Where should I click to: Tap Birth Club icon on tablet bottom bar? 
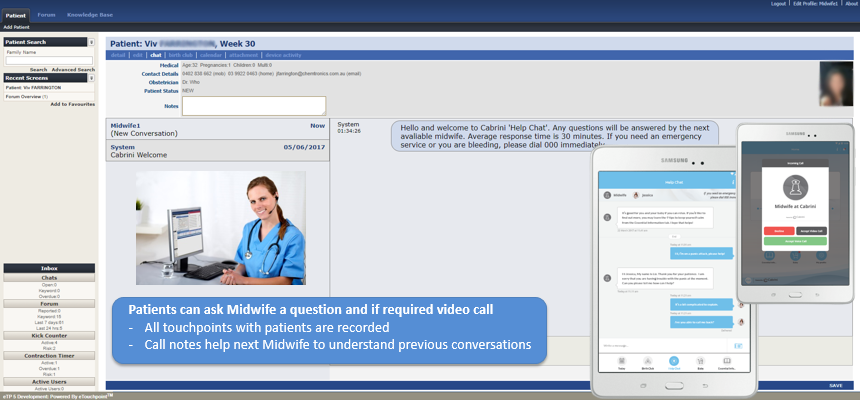click(x=648, y=363)
